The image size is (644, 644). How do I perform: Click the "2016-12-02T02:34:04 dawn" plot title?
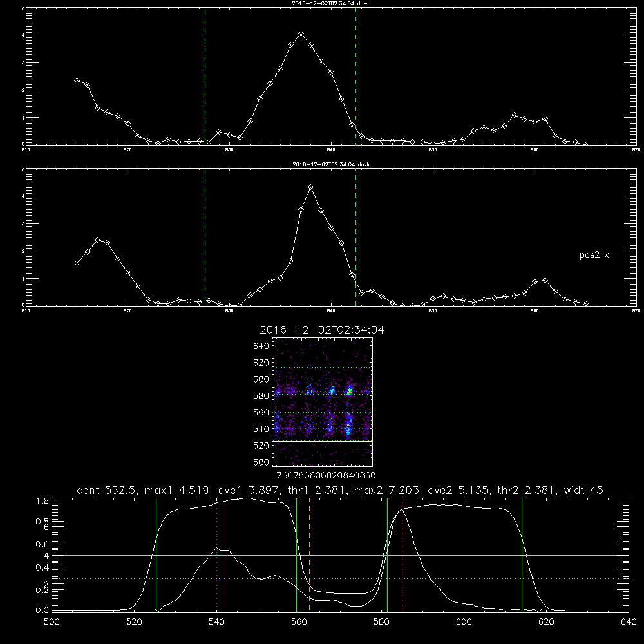[331, 3]
